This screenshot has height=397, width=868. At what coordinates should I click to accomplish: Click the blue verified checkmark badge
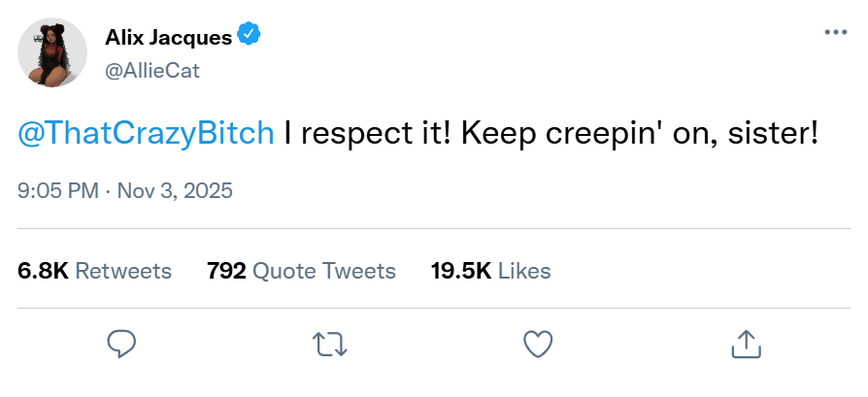click(x=250, y=37)
